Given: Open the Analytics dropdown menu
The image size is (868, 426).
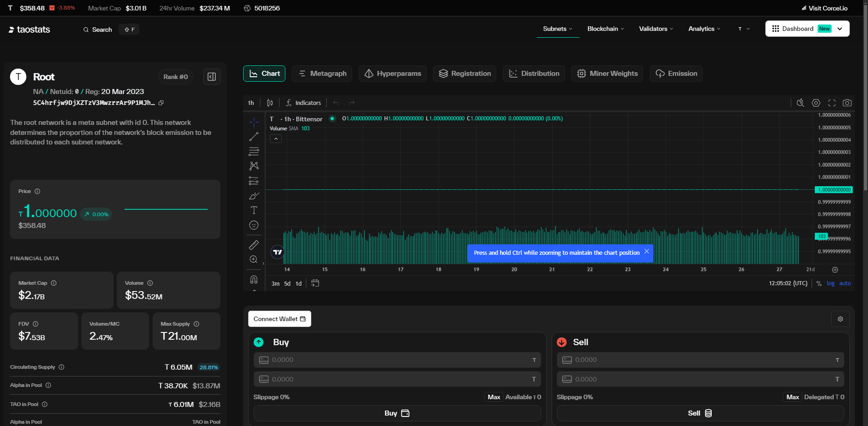Looking at the screenshot, I should click(x=704, y=29).
